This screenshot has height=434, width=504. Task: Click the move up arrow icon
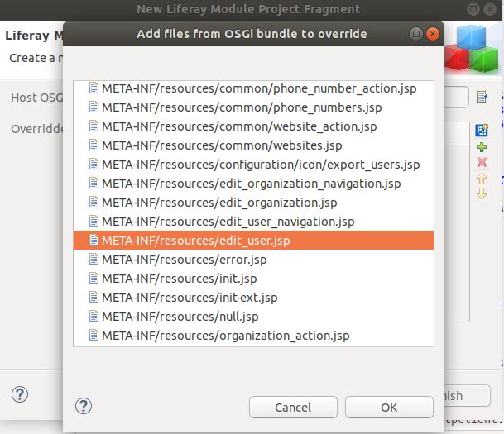click(x=482, y=179)
